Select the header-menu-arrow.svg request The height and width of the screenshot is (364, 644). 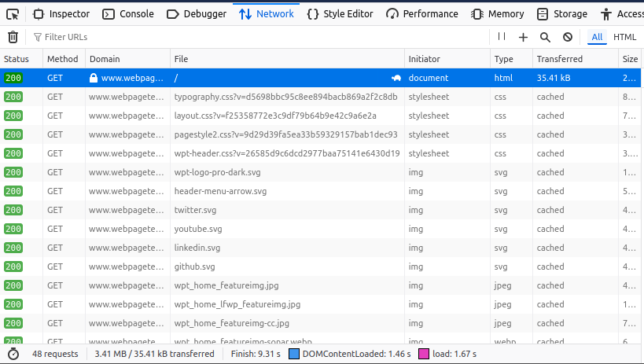tap(320, 192)
